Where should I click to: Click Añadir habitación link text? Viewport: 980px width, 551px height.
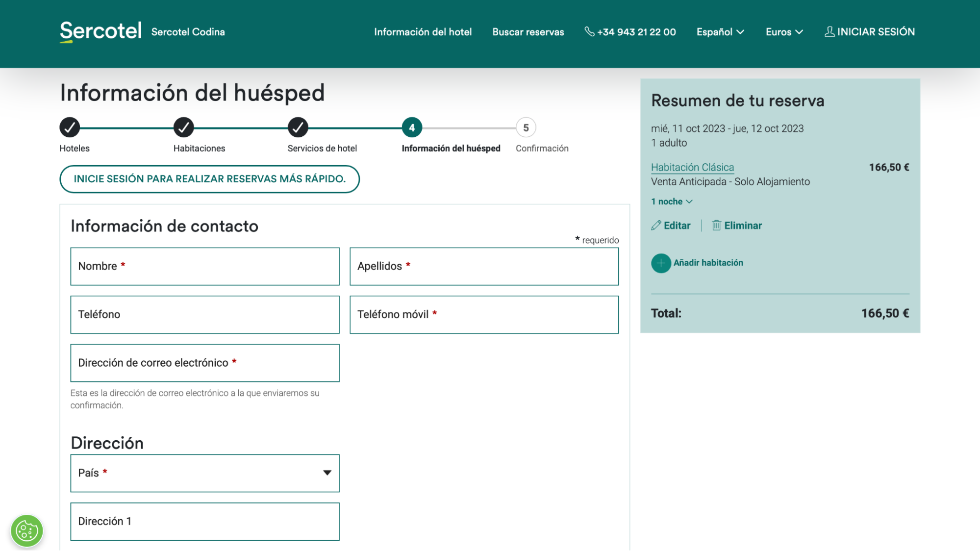[708, 263]
